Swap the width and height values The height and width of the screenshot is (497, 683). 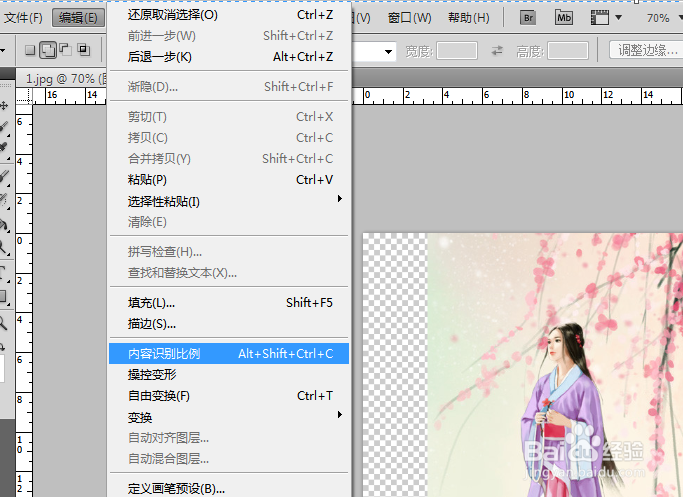pyautogui.click(x=497, y=51)
